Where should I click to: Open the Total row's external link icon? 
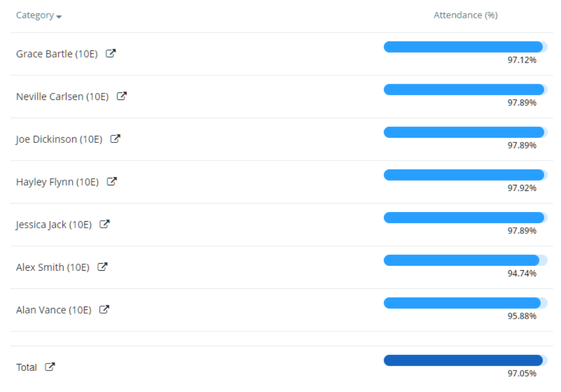click(x=50, y=367)
